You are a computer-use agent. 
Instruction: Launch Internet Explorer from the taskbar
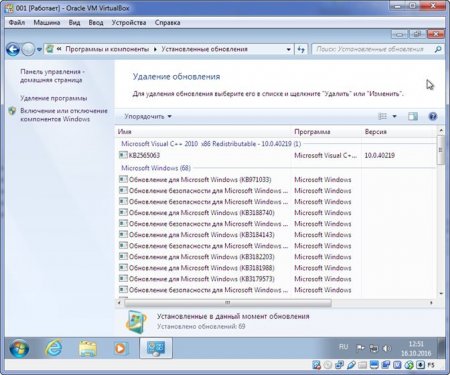coord(53,348)
